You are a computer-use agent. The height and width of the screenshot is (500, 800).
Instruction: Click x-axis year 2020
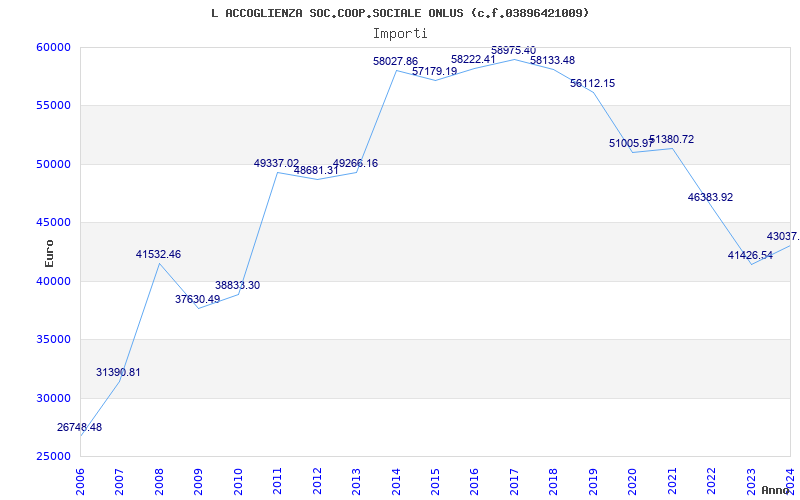pyautogui.click(x=633, y=482)
